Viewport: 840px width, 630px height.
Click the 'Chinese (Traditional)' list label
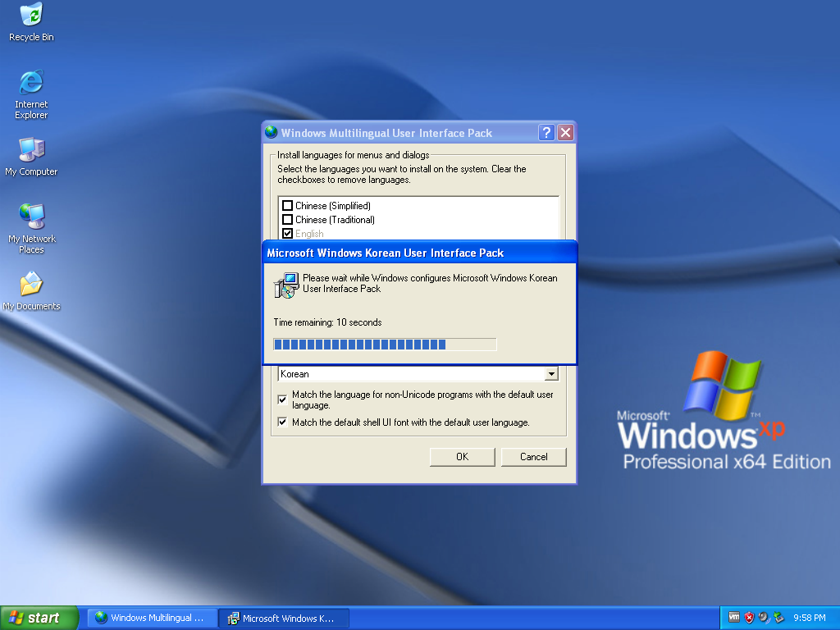point(335,220)
